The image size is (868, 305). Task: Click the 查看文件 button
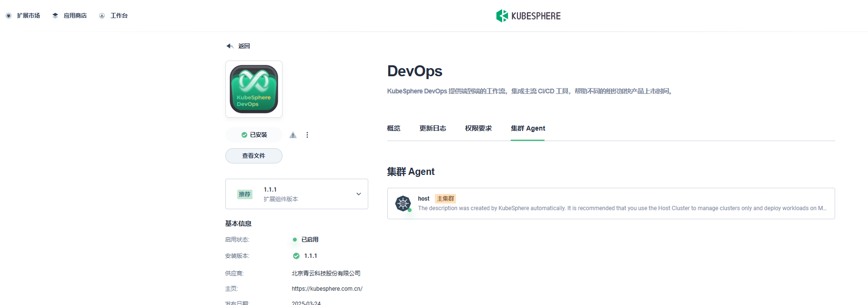tap(254, 156)
